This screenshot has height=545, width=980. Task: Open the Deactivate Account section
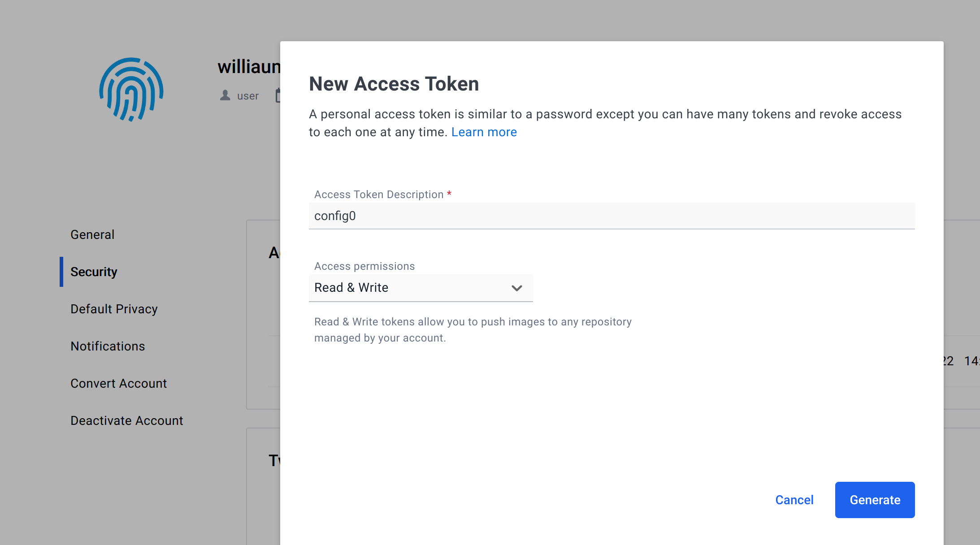tap(127, 420)
